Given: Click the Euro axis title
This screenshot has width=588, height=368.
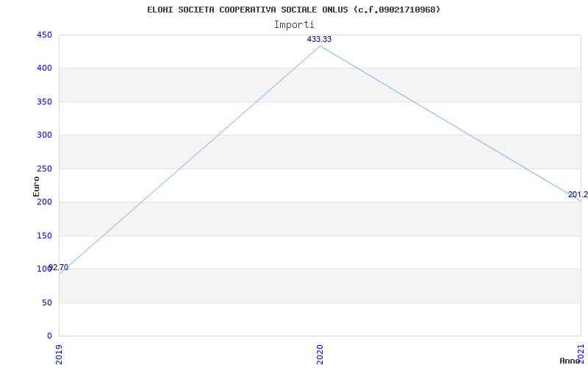Looking at the screenshot, I should click(36, 186).
